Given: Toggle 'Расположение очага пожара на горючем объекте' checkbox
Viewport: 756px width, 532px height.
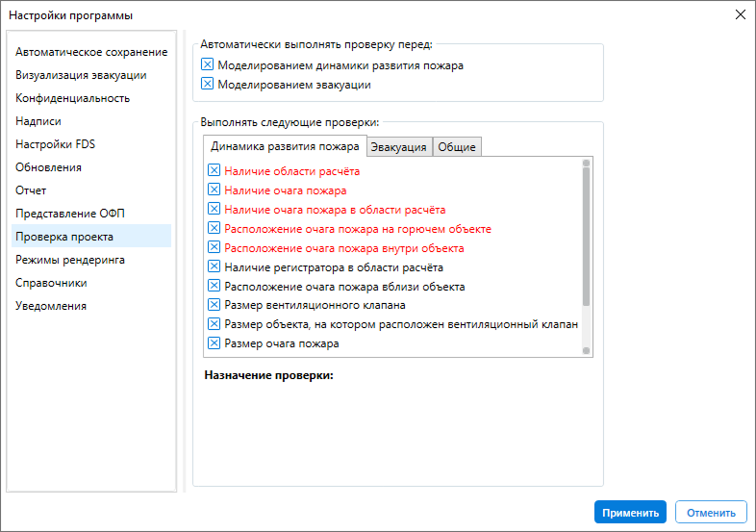Looking at the screenshot, I should coord(214,228).
